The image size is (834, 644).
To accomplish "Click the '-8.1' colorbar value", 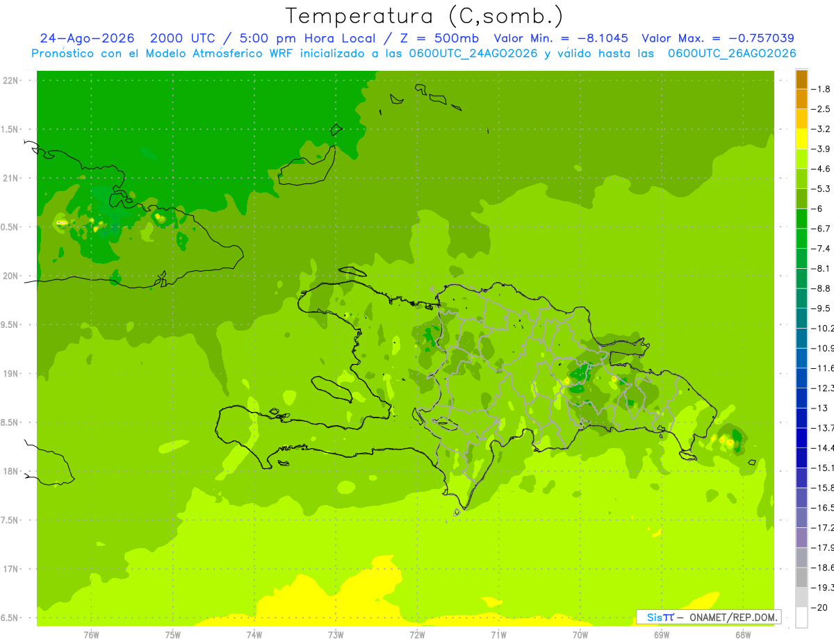I will 821,268.
